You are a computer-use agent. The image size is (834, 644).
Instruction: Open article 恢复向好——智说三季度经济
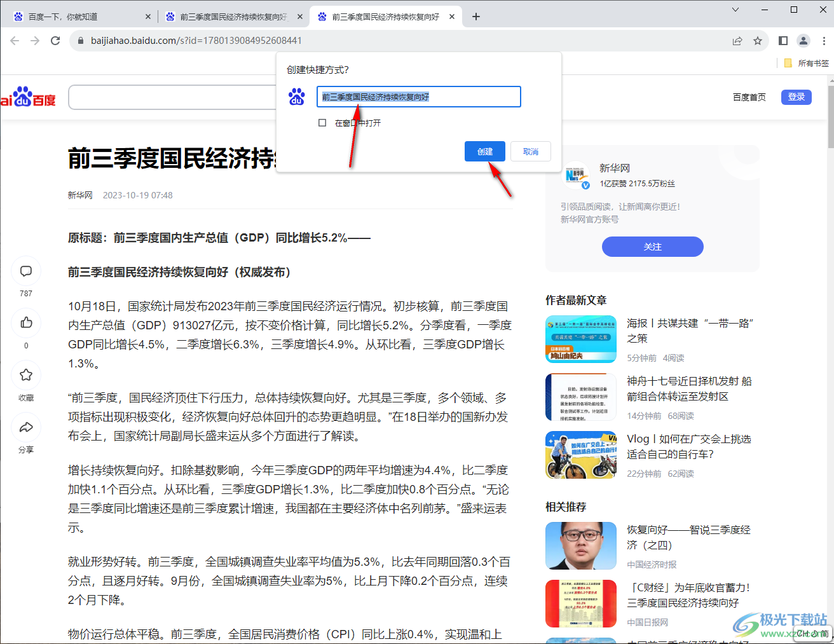[688, 537]
